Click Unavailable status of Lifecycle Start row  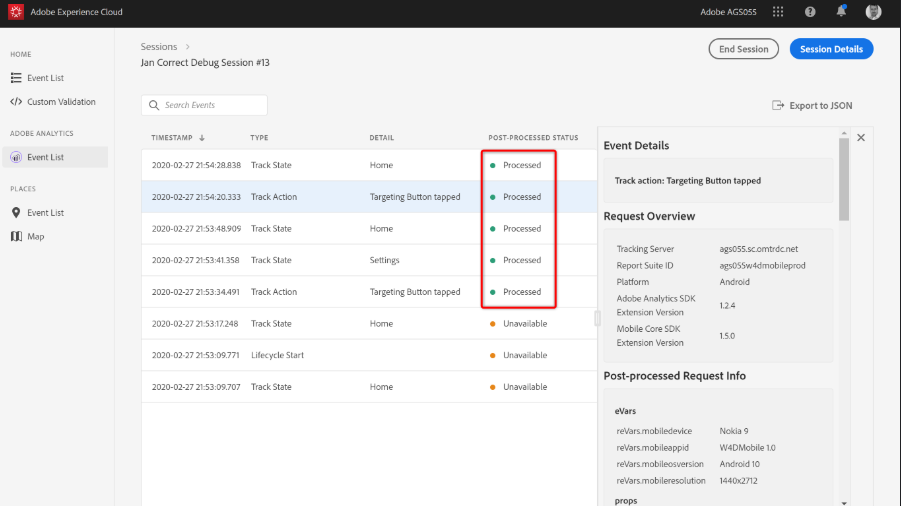518,355
